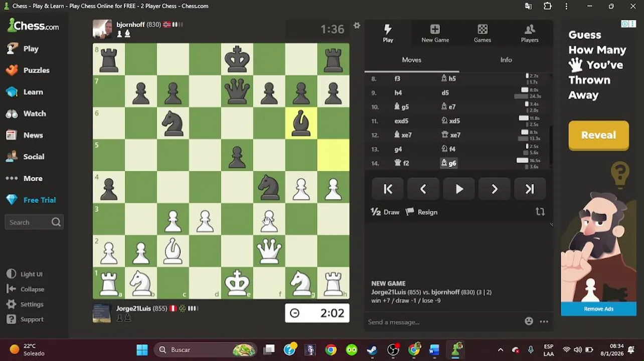
Task: Flip the board icon
Action: [x=540, y=212]
